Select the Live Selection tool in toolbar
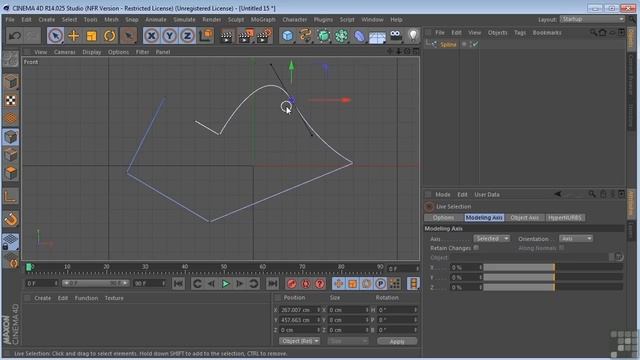This screenshot has height=360, width=640. coord(56,36)
